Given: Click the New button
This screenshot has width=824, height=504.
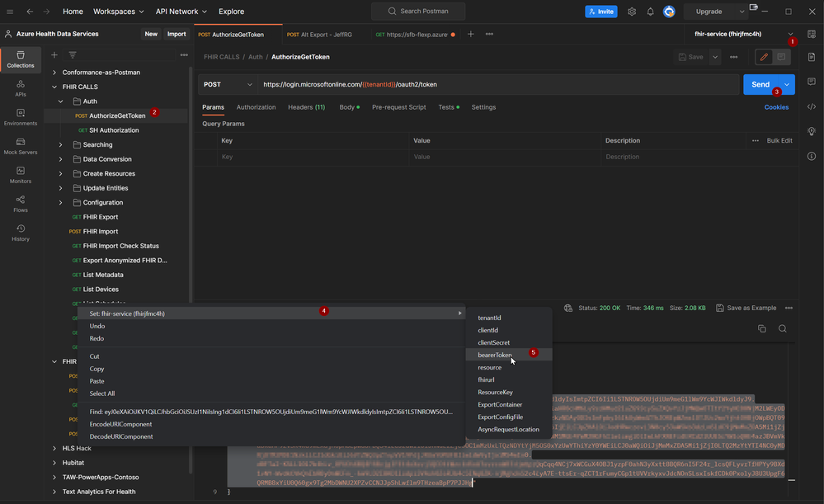Looking at the screenshot, I should [x=151, y=34].
